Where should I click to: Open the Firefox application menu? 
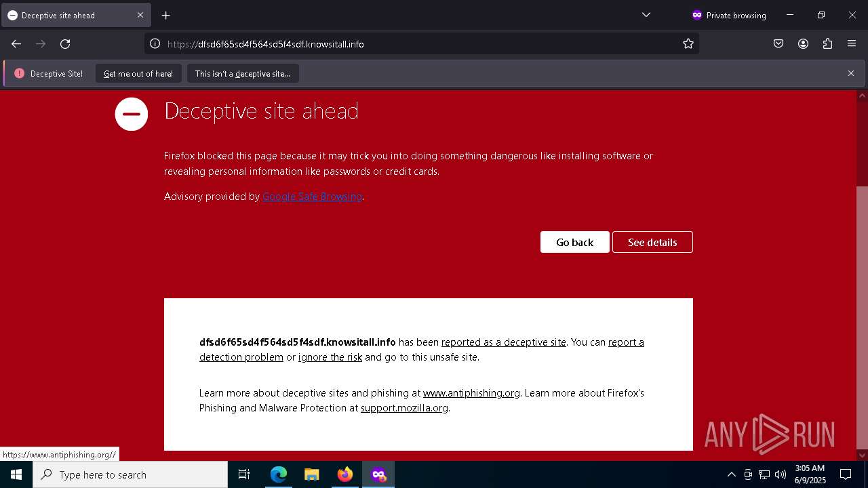tap(852, 44)
